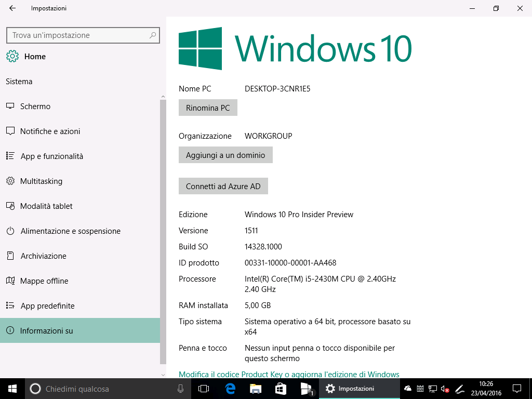Open the Modalità tablet icon
Viewport: 532px width, 399px height.
pos(10,206)
